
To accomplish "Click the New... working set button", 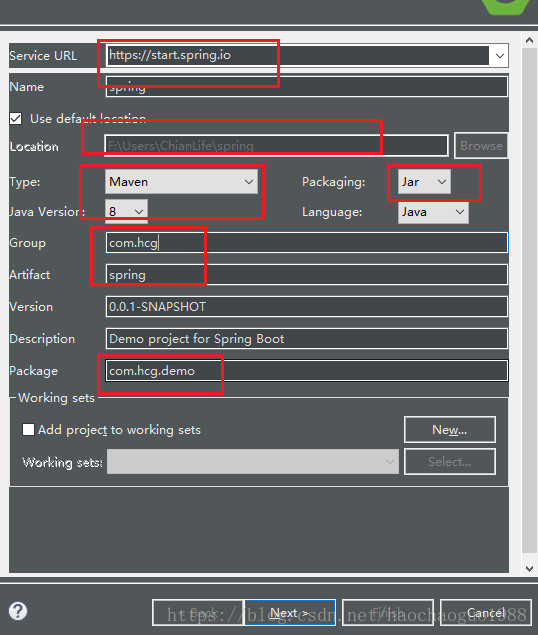I will pyautogui.click(x=450, y=429).
